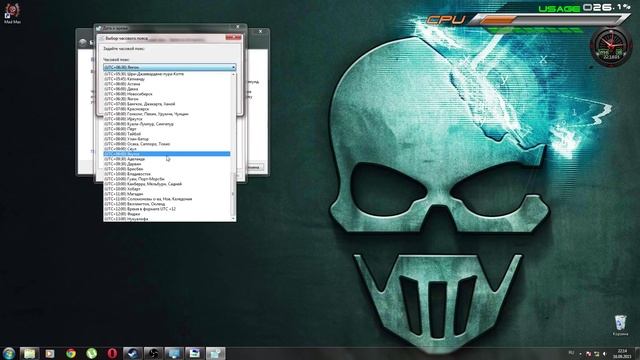Close the time zone selection dialog
640x360 pixels.
coord(233,38)
